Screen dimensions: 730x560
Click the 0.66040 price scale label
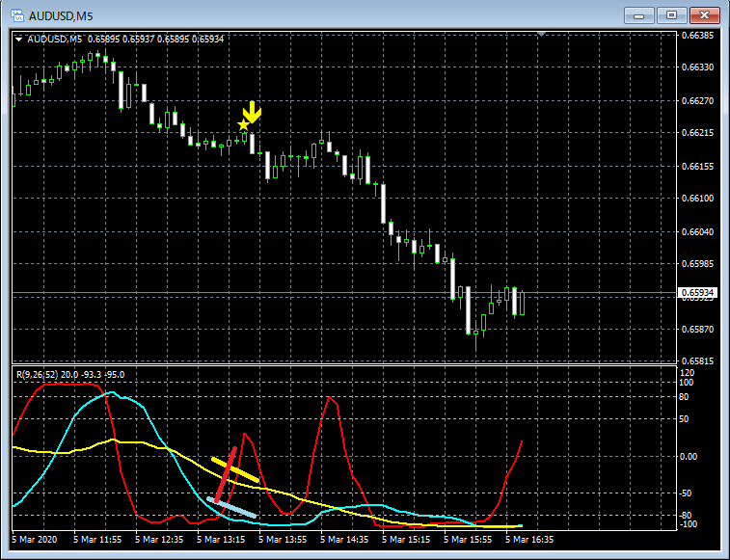point(697,232)
